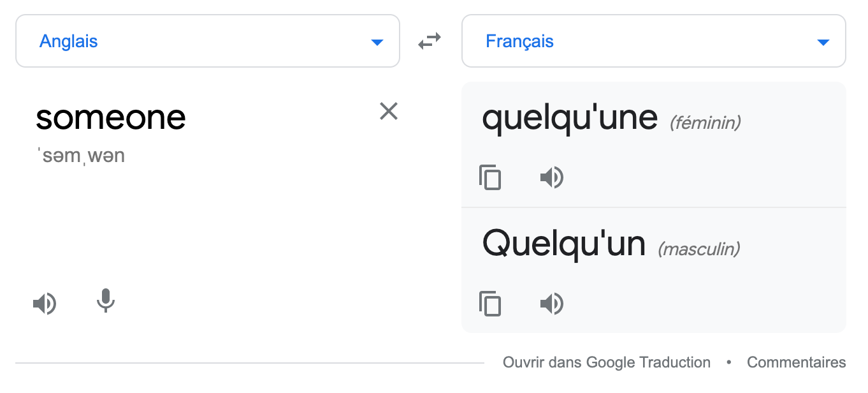Open Ouvrir dans Google Traduction link
Image resolution: width=868 pixels, height=393 pixels.
[607, 362]
